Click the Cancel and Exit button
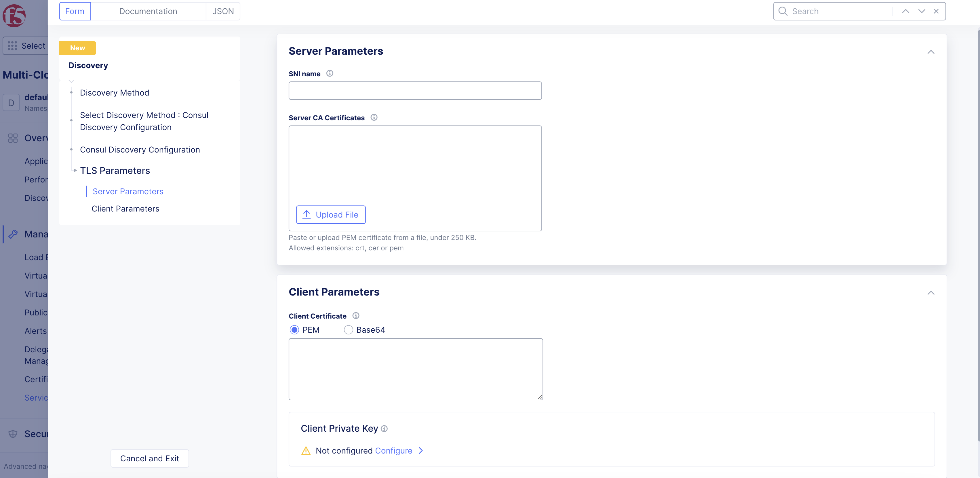The height and width of the screenshot is (478, 980). pos(149,458)
